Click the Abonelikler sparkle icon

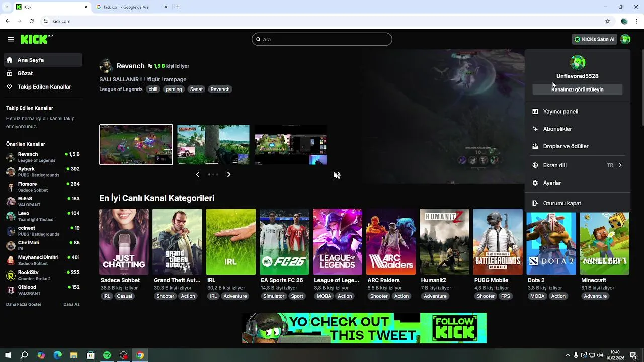click(535, 129)
